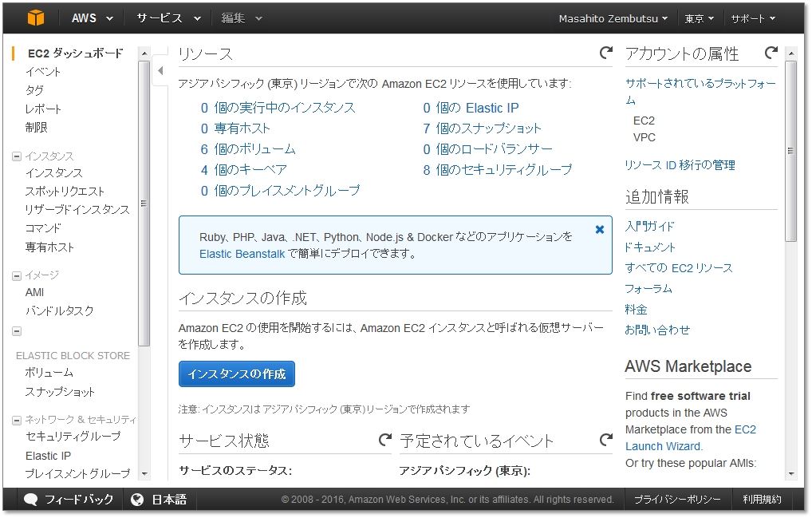The height and width of the screenshot is (518, 812).
Task: Open セキュリティグループ in the sidebar
Action: tap(73, 437)
